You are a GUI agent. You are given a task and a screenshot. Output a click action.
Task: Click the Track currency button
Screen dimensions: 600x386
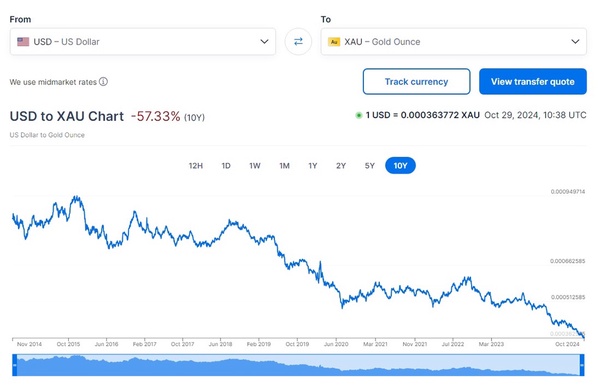click(416, 81)
